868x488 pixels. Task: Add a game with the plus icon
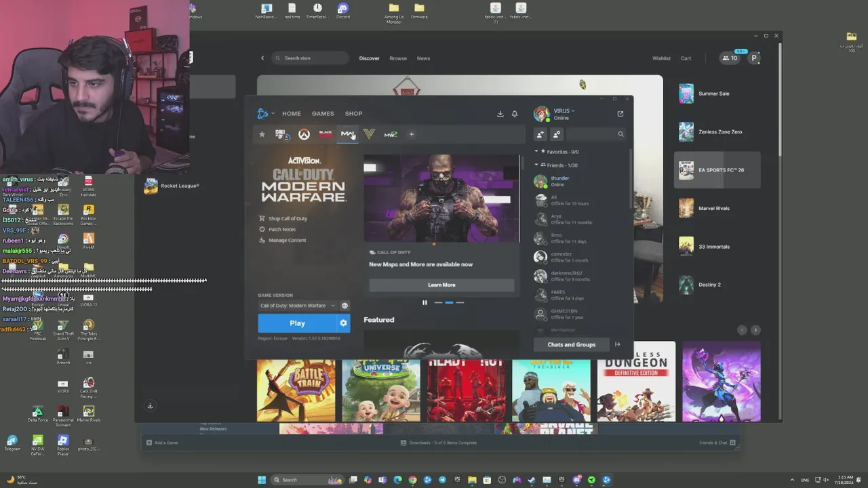(411, 134)
